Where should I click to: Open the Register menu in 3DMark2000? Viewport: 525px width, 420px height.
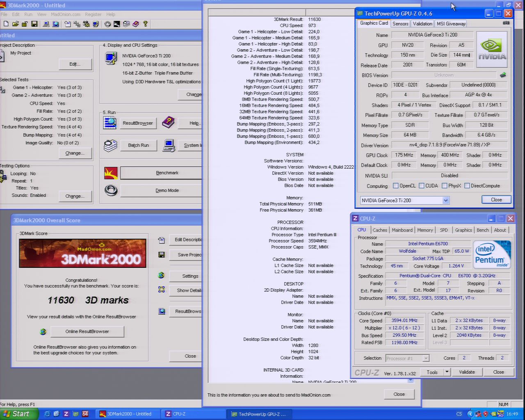click(x=93, y=14)
